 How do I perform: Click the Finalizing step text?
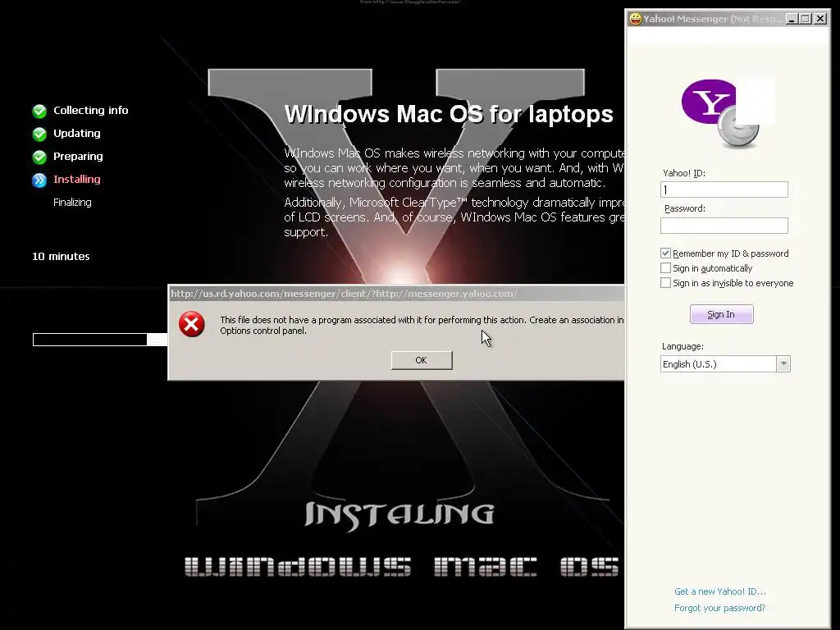pos(72,203)
